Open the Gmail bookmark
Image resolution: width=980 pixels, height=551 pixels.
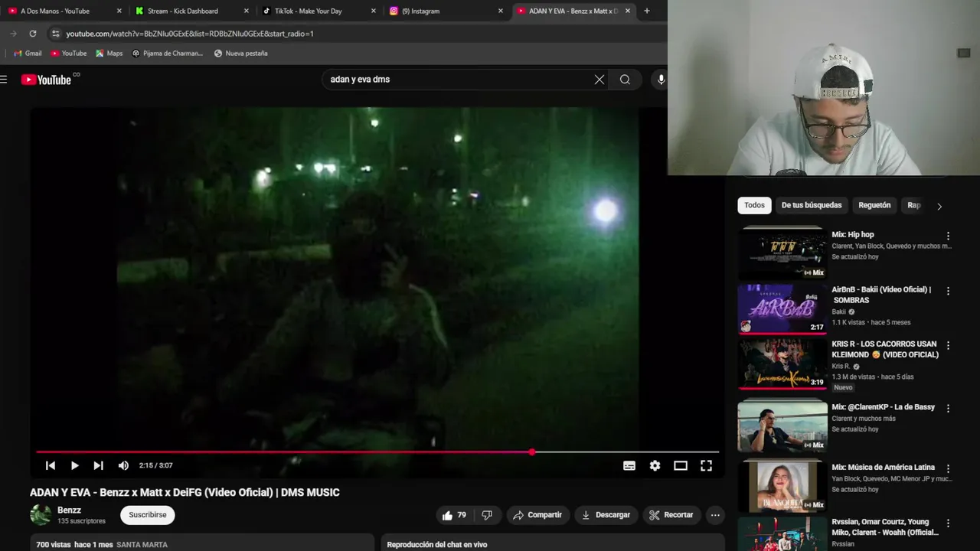[x=28, y=54]
